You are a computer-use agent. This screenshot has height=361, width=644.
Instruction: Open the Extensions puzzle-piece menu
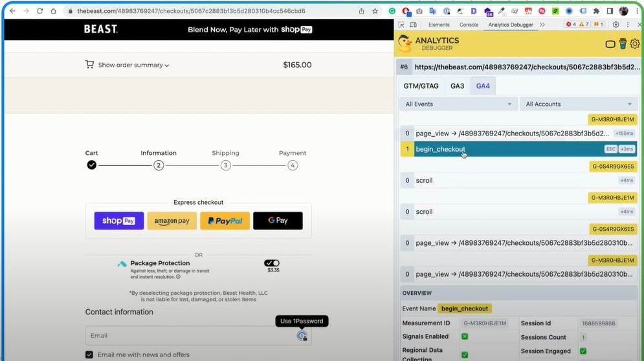pyautogui.click(x=596, y=11)
